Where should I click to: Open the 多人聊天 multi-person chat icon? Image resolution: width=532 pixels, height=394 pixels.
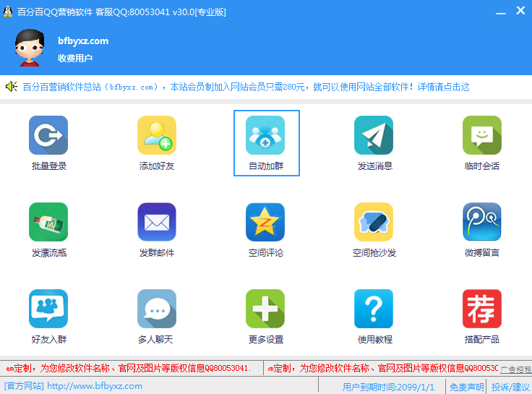(157, 309)
